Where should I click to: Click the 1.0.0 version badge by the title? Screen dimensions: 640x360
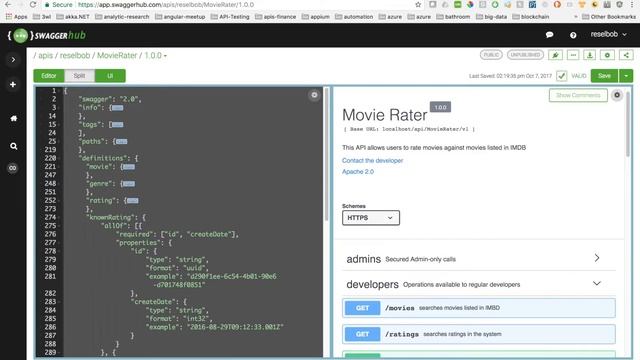click(x=440, y=107)
